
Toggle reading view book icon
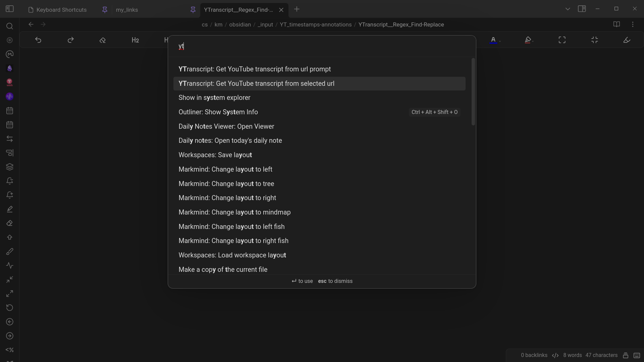coord(616,24)
